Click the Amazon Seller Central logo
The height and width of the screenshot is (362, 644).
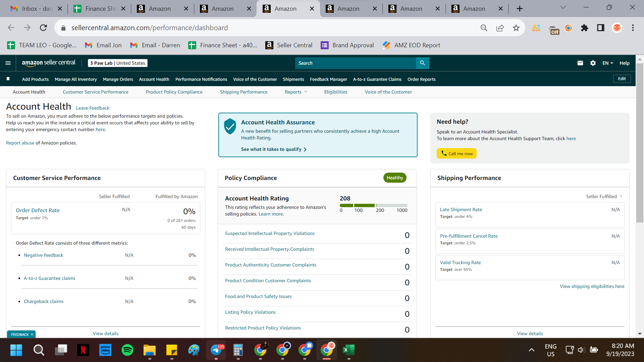[x=49, y=63]
